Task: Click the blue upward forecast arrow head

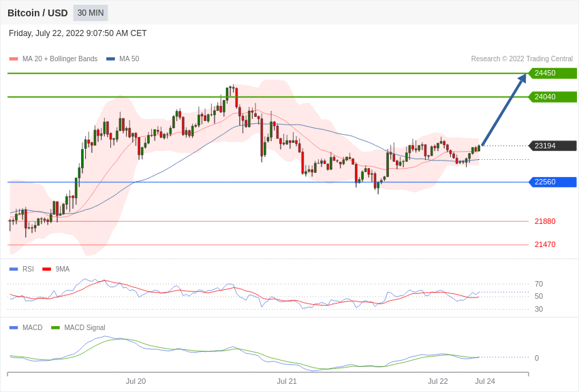Action: click(522, 78)
